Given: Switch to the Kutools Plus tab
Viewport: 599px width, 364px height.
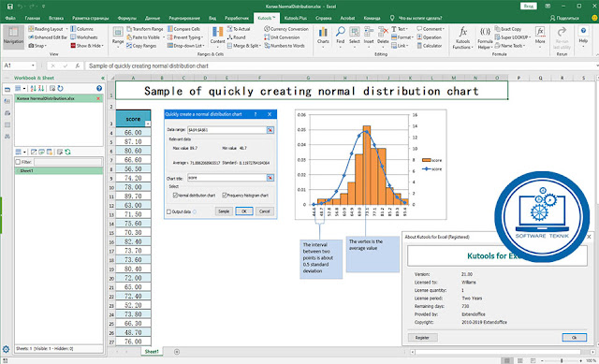Looking at the screenshot, I should click(296, 18).
